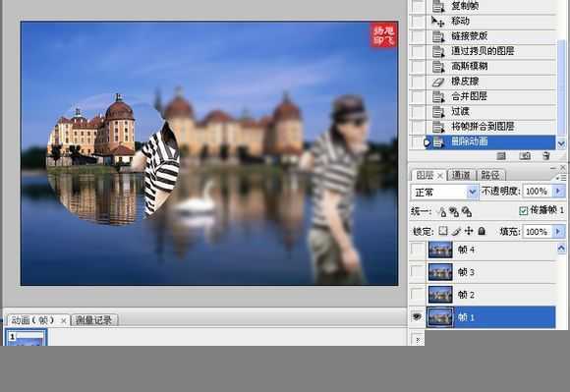Click the icon on the highlighted 删除动画 row
570x392 pixels.
tap(438, 142)
